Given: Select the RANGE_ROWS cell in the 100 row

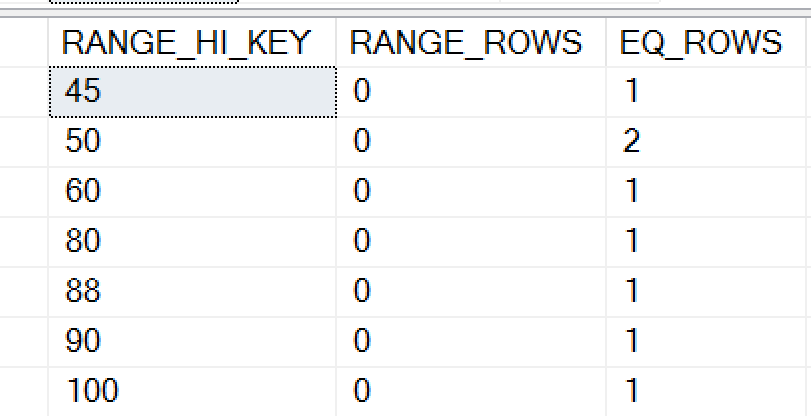Looking at the screenshot, I should (470, 389).
